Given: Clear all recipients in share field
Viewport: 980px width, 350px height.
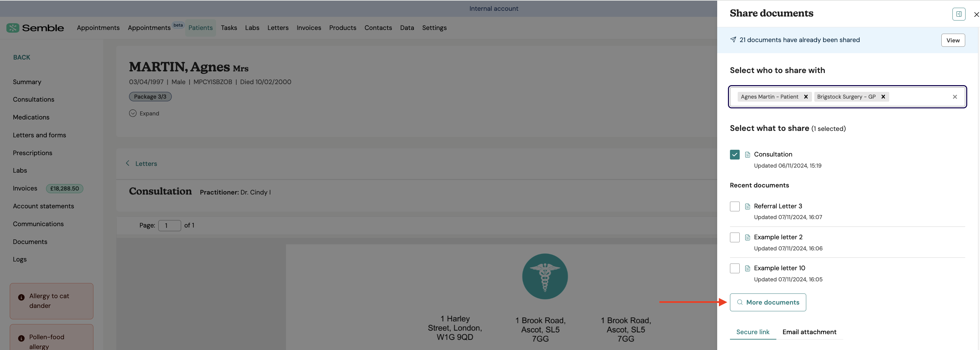Looking at the screenshot, I should tap(954, 97).
